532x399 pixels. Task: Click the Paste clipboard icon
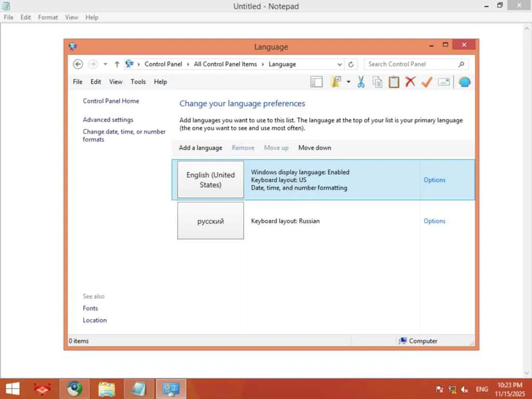tap(394, 82)
